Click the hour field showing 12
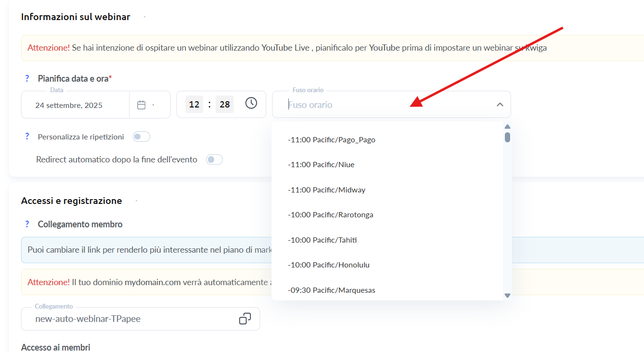 tap(194, 105)
